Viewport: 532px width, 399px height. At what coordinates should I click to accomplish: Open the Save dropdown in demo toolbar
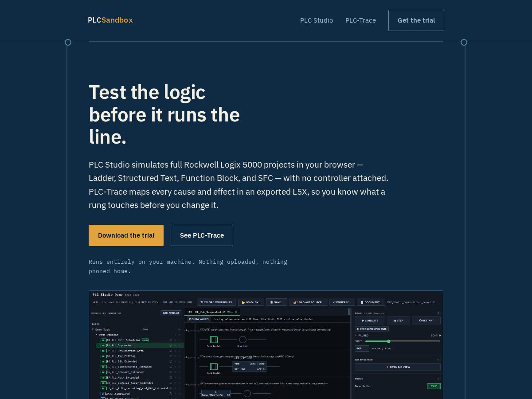click(x=277, y=302)
